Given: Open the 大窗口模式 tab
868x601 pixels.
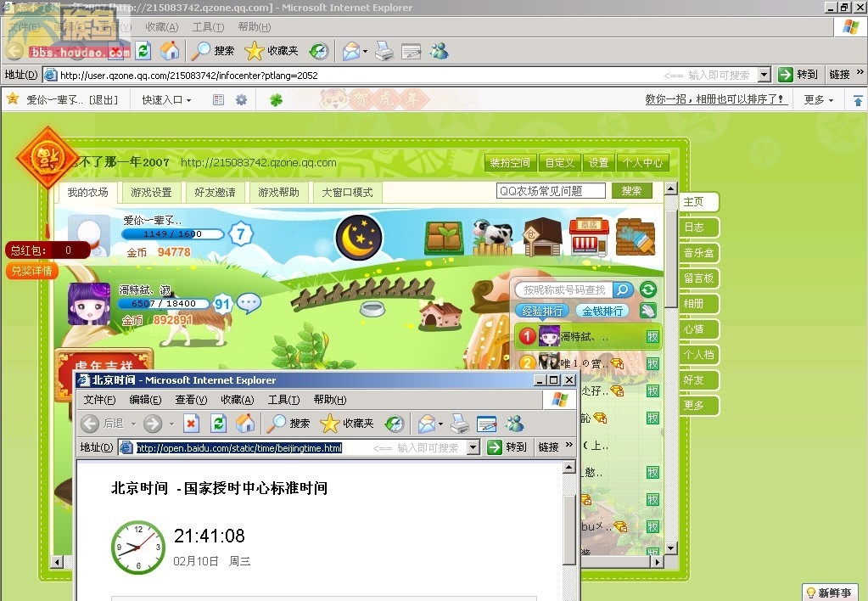Looking at the screenshot, I should coord(347,192).
